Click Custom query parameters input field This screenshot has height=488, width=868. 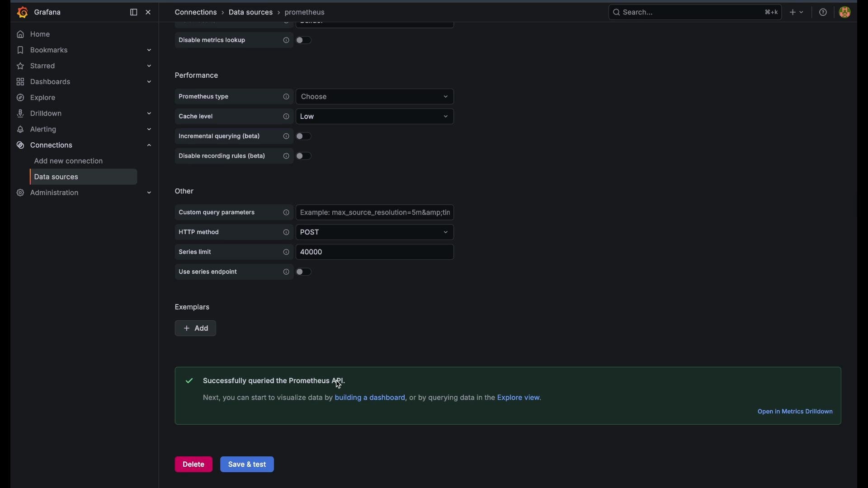pos(375,213)
